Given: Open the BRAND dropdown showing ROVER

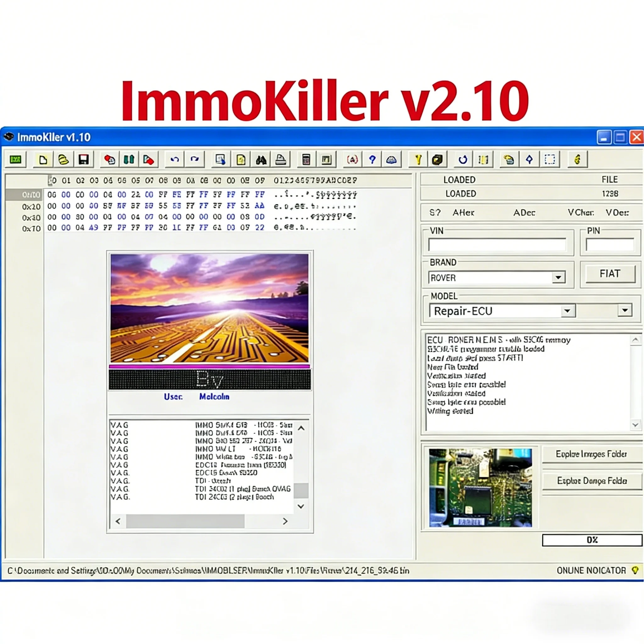Looking at the screenshot, I should [x=559, y=277].
